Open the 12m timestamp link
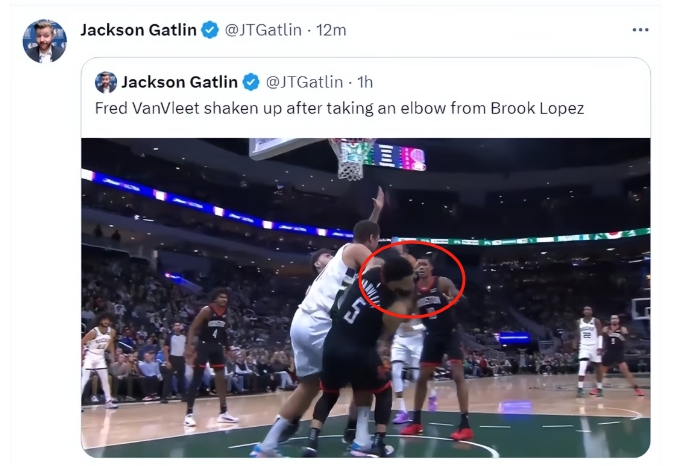Viewport: 689px width, 467px height. pos(331,30)
